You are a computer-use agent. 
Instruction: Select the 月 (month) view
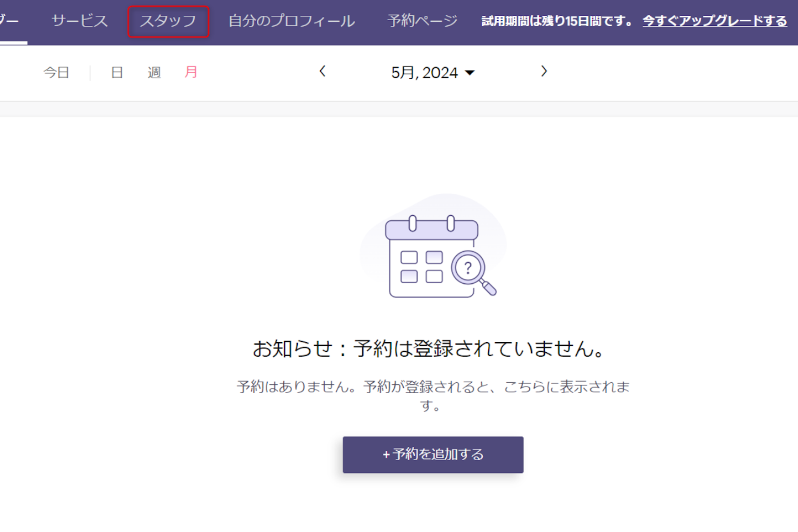[191, 72]
